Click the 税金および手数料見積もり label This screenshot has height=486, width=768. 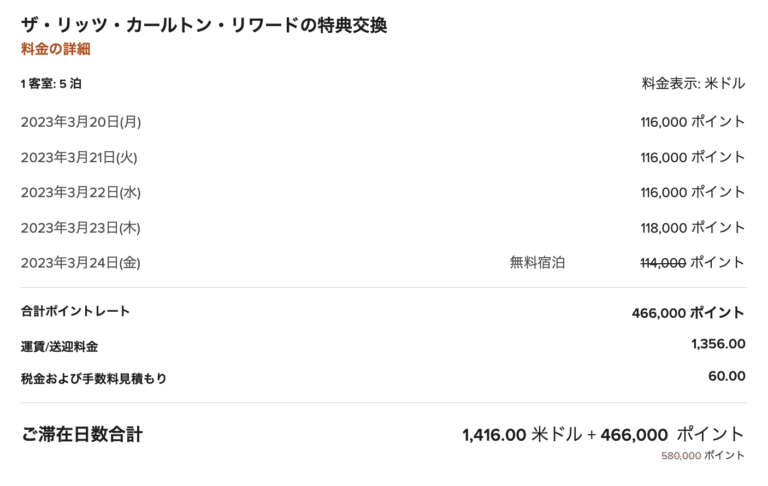[x=94, y=378]
